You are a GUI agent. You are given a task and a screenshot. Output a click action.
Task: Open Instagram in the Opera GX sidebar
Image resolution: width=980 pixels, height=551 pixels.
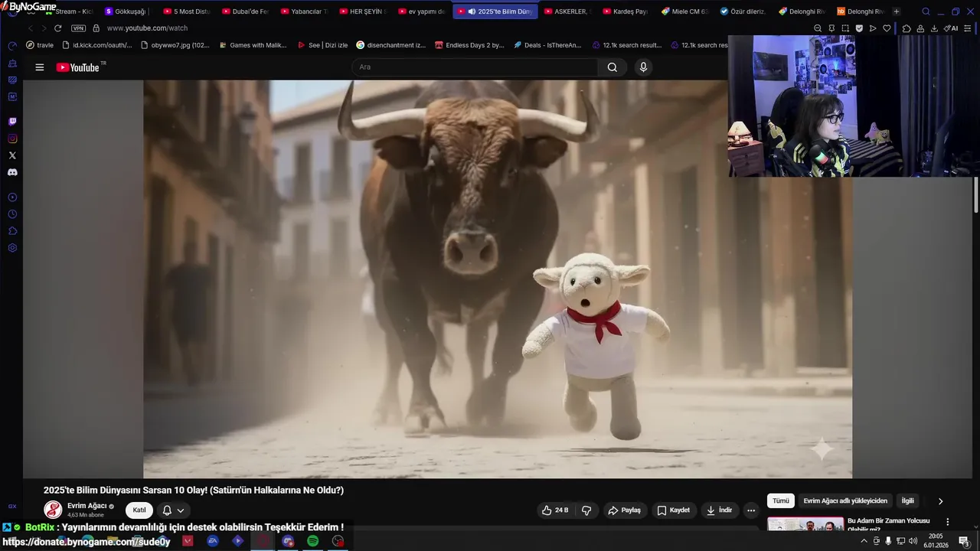12,139
